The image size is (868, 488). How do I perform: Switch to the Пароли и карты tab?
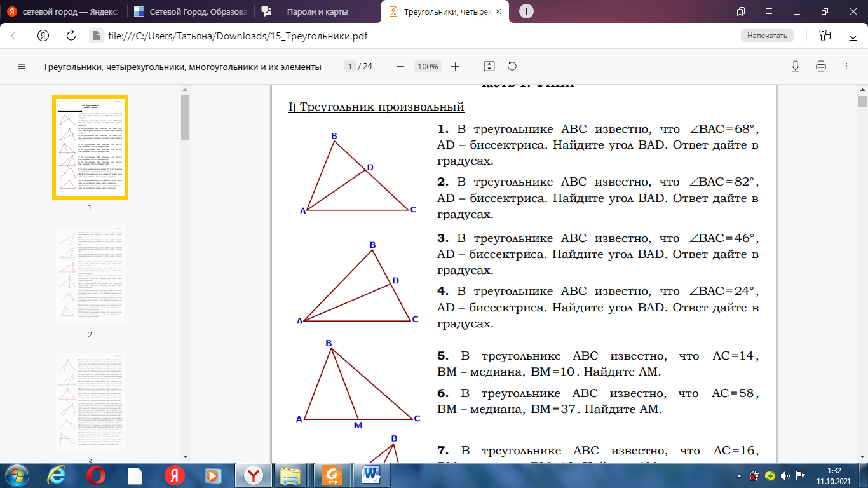pyautogui.click(x=317, y=11)
